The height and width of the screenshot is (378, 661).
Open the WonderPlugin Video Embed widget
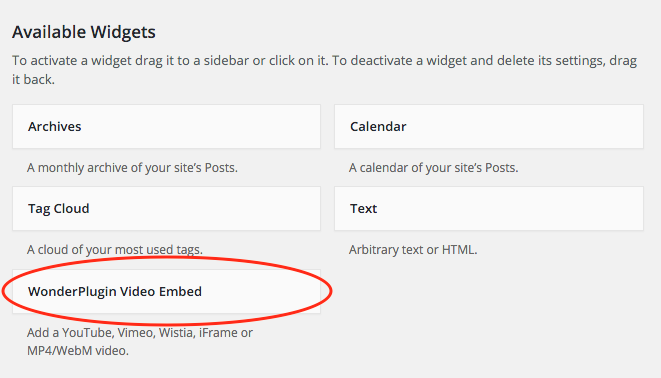click(x=166, y=292)
